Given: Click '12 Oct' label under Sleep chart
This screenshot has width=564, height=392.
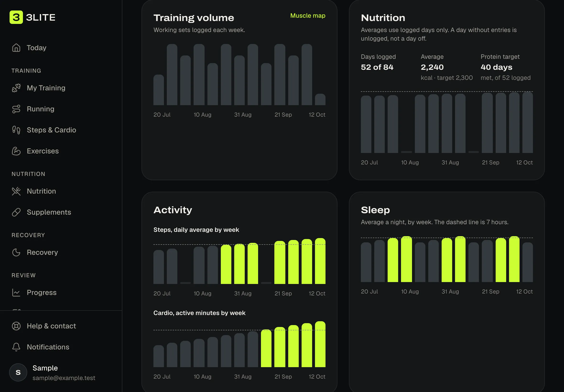Looking at the screenshot, I should (525, 292).
